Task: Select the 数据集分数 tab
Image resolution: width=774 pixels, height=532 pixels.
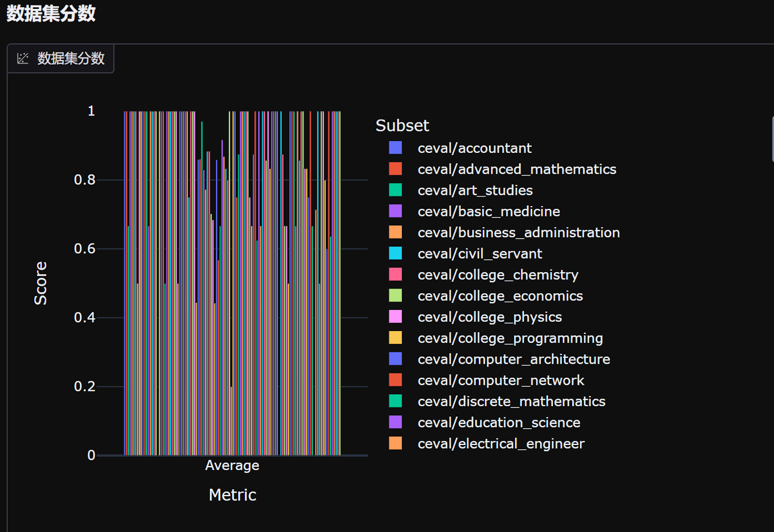Action: point(71,58)
